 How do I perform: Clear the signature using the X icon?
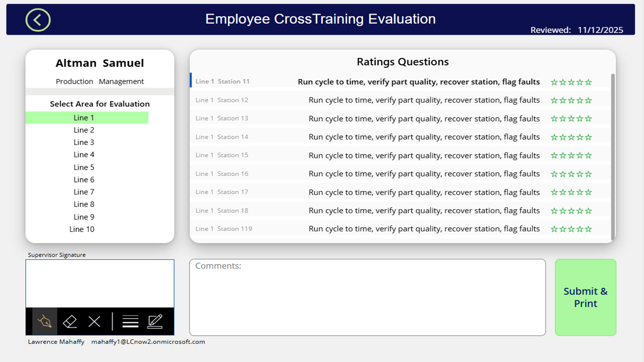(94, 321)
